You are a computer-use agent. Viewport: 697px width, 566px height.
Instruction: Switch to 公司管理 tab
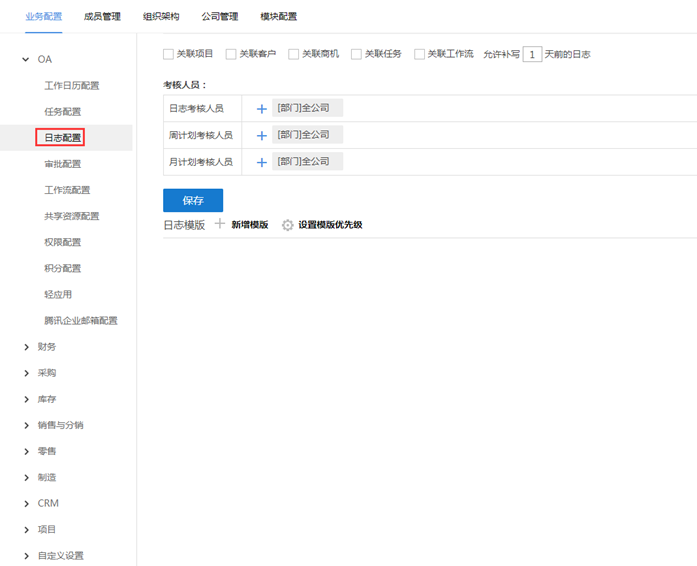point(220,17)
